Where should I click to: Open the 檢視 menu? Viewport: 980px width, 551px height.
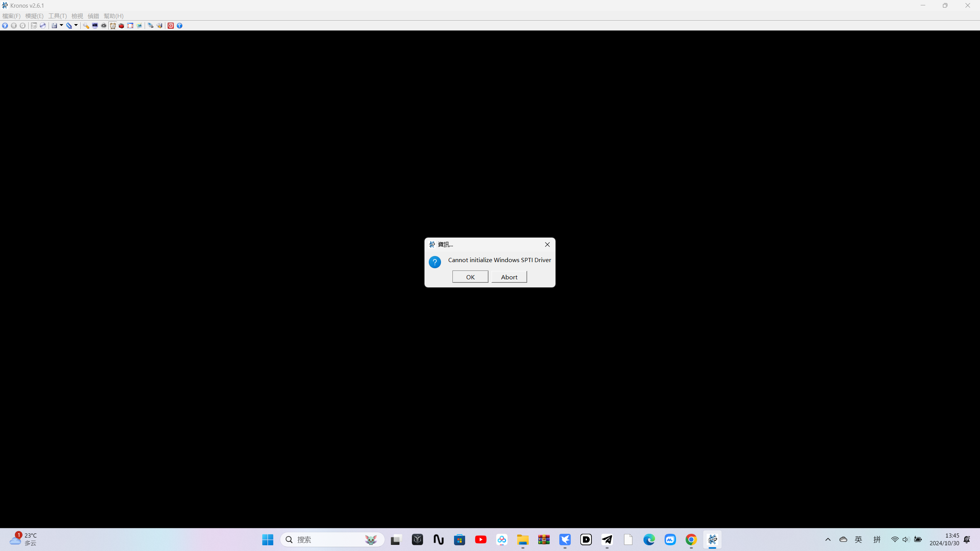coord(77,16)
